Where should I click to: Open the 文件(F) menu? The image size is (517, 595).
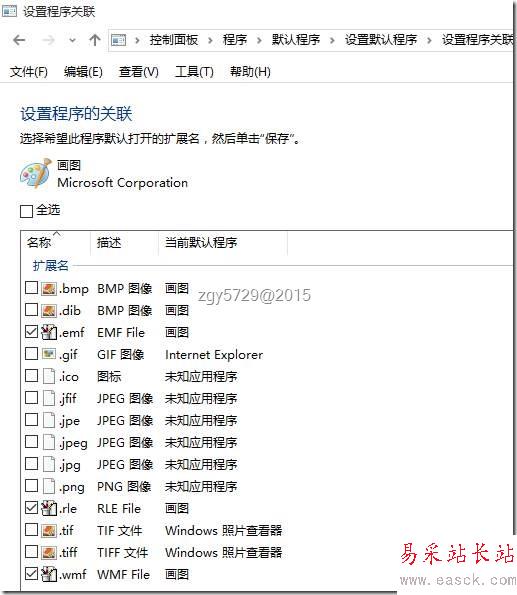[x=29, y=72]
